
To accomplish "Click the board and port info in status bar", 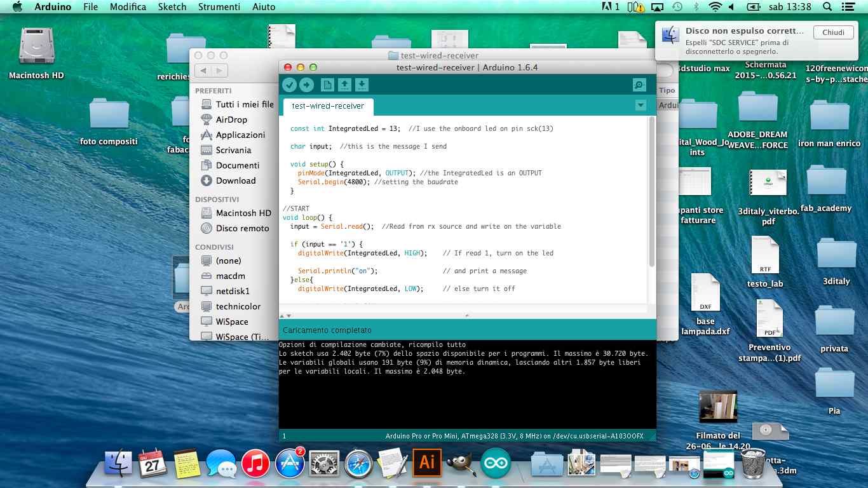I will [x=515, y=436].
